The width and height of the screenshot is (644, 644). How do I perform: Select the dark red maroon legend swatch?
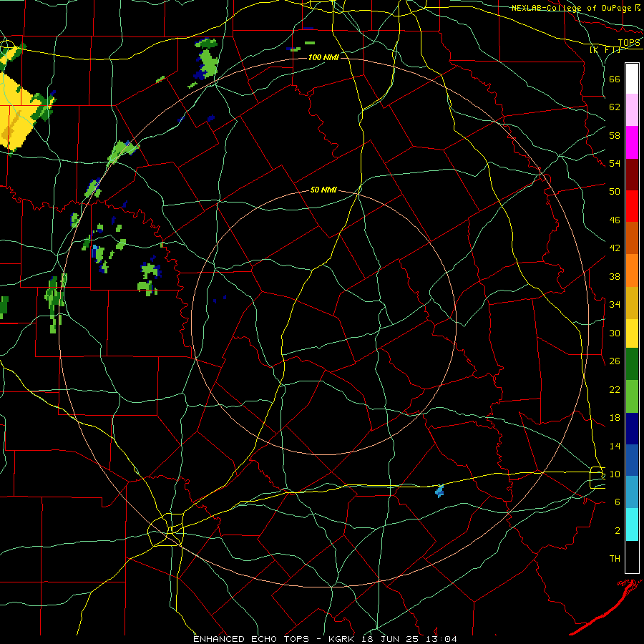coord(632,174)
